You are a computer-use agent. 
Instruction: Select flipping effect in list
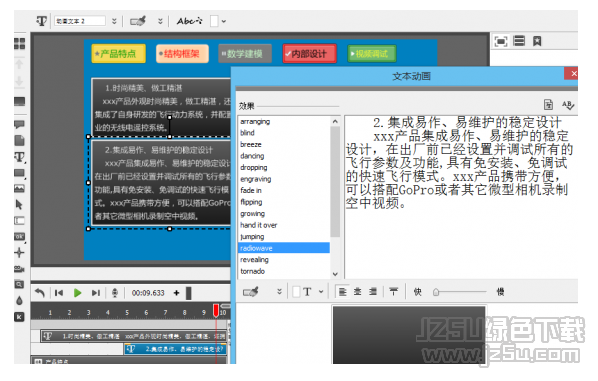click(251, 202)
